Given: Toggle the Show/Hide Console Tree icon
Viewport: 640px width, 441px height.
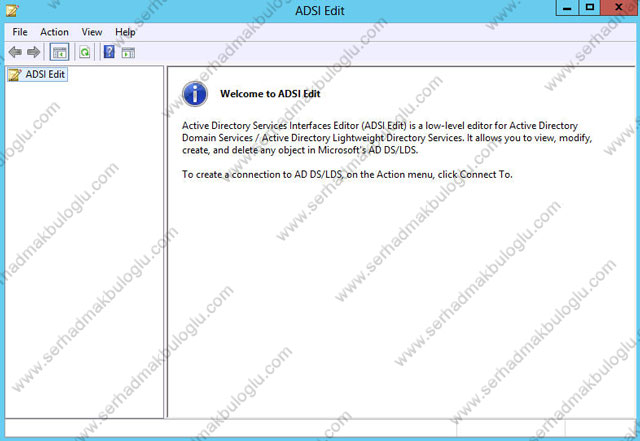Looking at the screenshot, I should pyautogui.click(x=60, y=52).
